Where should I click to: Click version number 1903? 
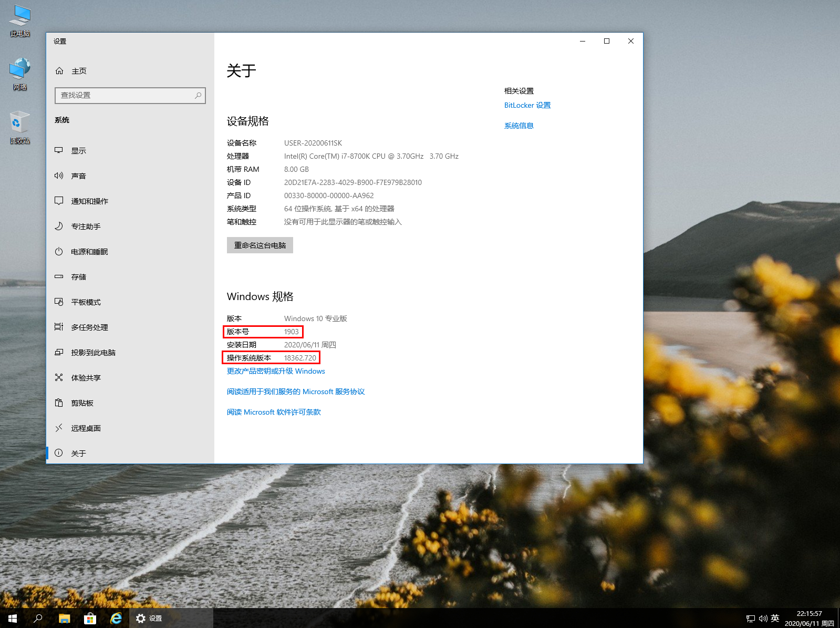pyautogui.click(x=292, y=332)
